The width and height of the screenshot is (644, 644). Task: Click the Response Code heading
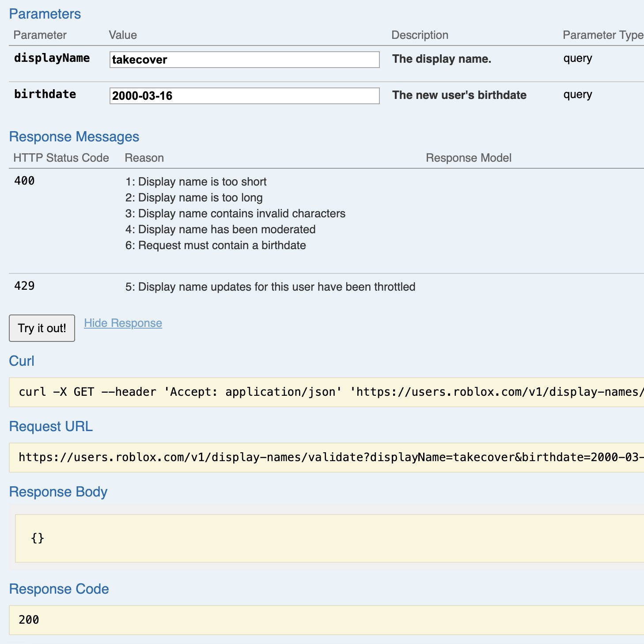tap(59, 589)
